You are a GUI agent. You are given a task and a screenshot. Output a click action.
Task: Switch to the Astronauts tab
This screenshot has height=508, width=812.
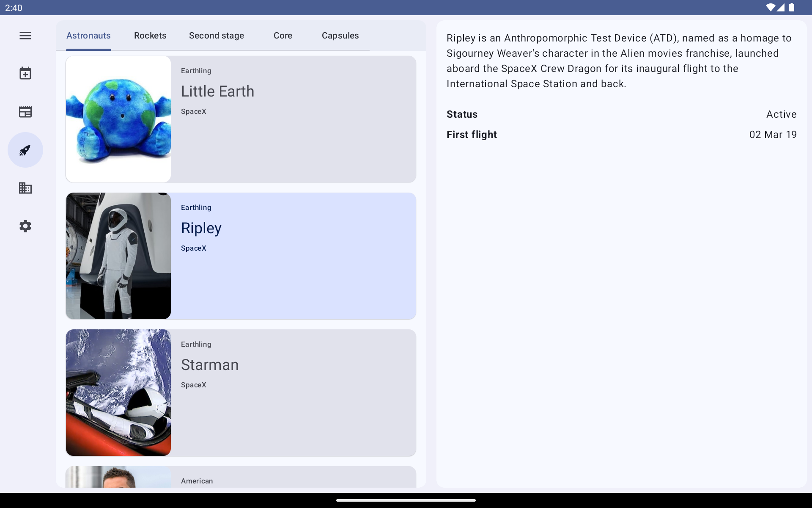pyautogui.click(x=88, y=36)
